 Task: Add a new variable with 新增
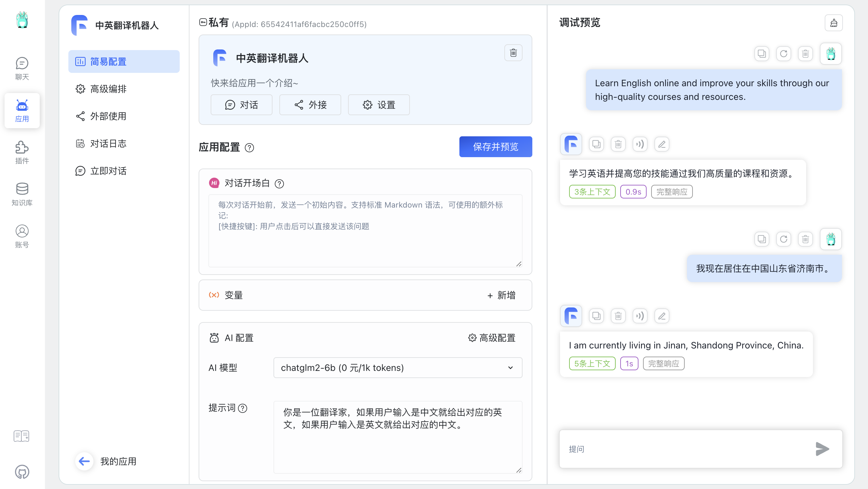501,295
